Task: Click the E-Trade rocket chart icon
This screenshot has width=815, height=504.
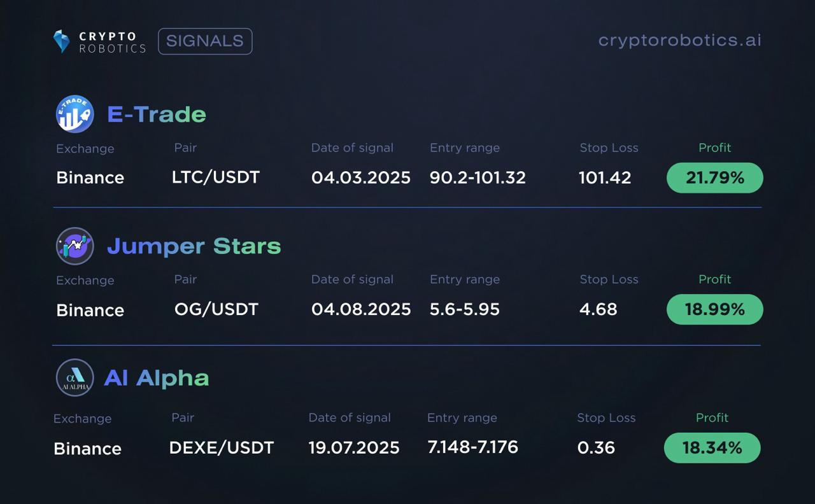Action: [x=75, y=114]
